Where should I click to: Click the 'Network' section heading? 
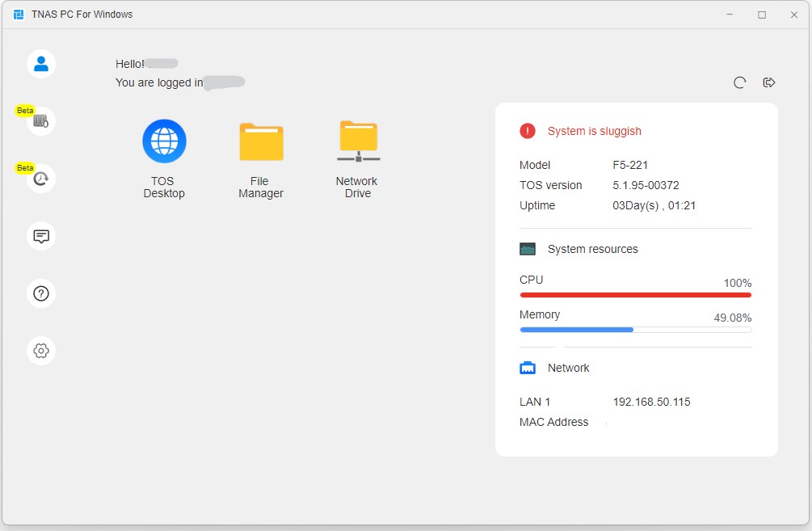[x=568, y=368]
